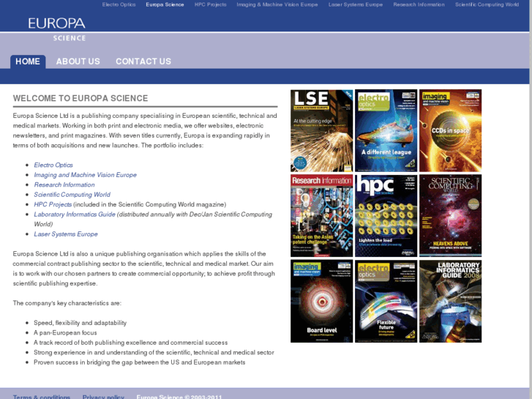The width and height of the screenshot is (532, 399).
Task: Click 'Speed, flexibility and adaptability' bullet text
Action: (x=80, y=323)
